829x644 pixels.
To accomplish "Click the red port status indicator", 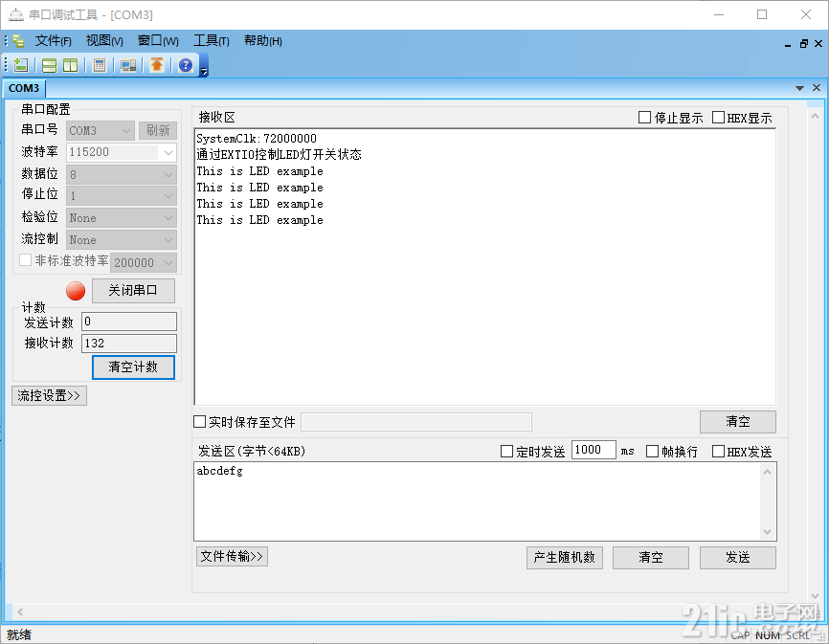I will [76, 291].
